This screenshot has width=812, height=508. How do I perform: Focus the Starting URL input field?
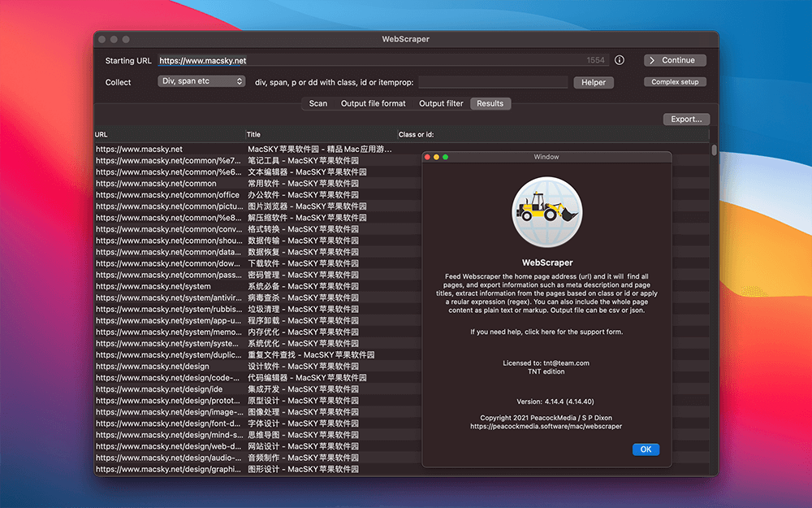(383, 61)
